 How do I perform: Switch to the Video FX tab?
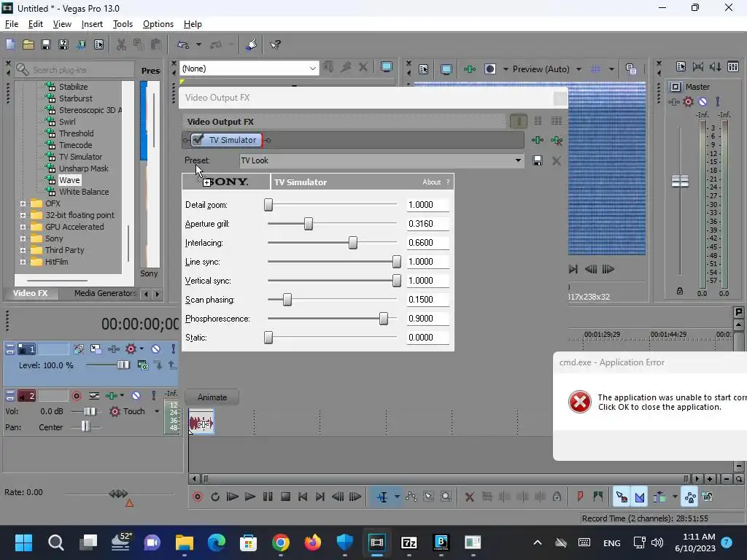pos(31,293)
